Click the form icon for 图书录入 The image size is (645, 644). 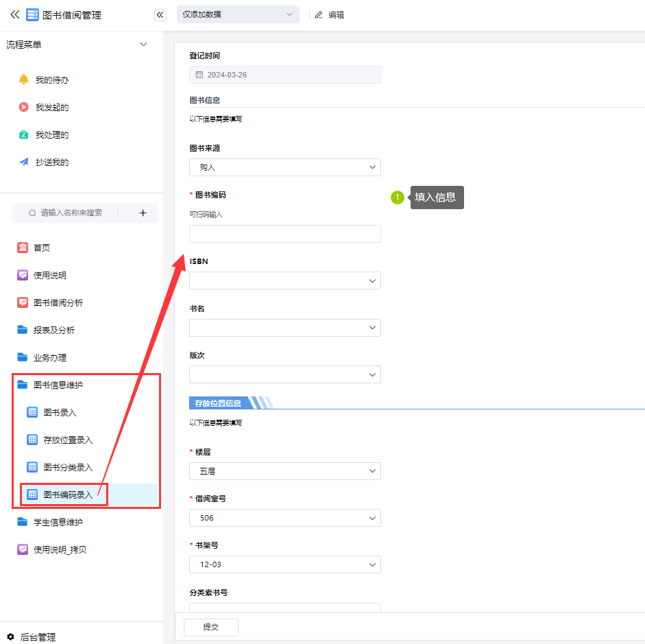click(32, 412)
